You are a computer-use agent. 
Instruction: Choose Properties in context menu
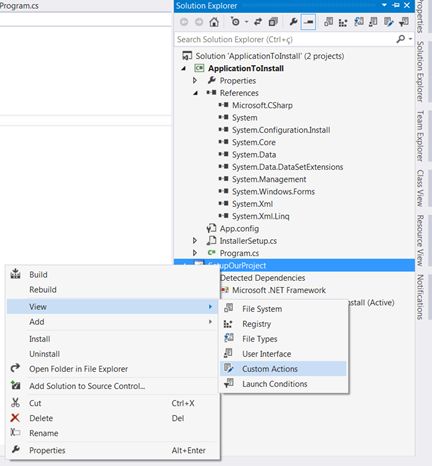[112, 450]
